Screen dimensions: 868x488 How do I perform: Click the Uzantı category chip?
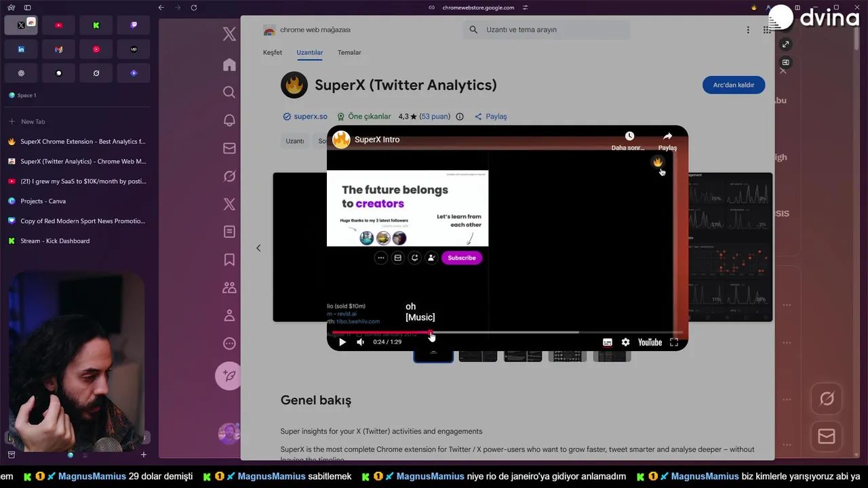click(295, 141)
